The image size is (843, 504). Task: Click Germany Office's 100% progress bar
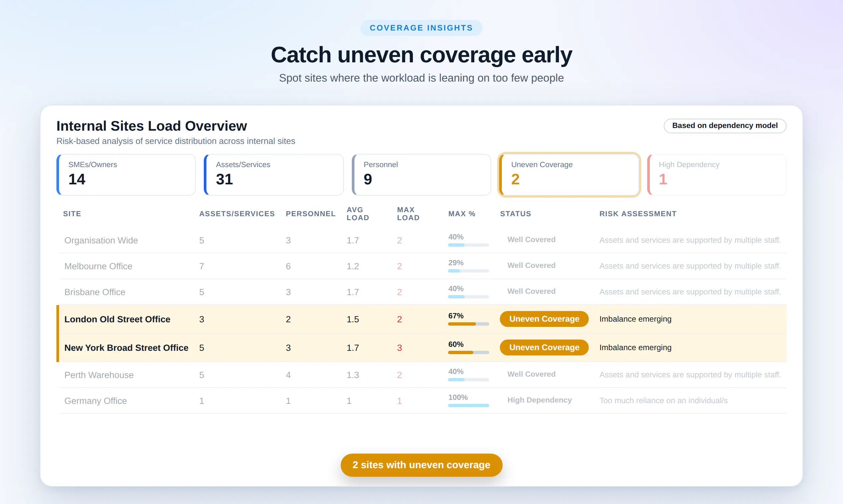(x=468, y=406)
